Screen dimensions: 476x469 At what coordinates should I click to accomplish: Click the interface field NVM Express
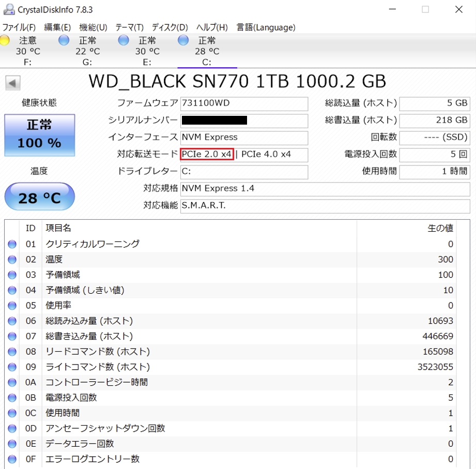click(244, 138)
